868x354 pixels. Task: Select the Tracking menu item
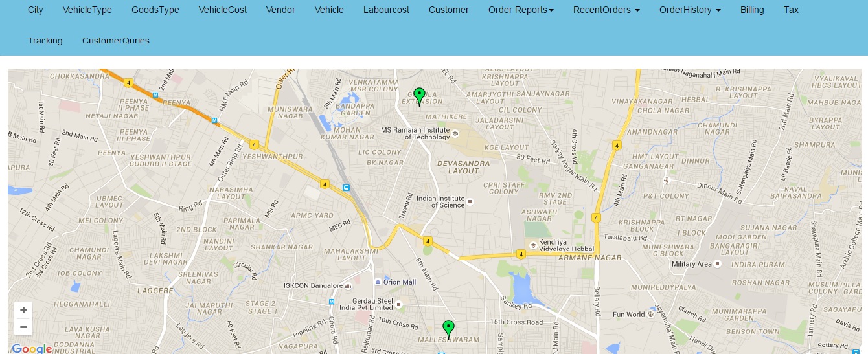45,40
